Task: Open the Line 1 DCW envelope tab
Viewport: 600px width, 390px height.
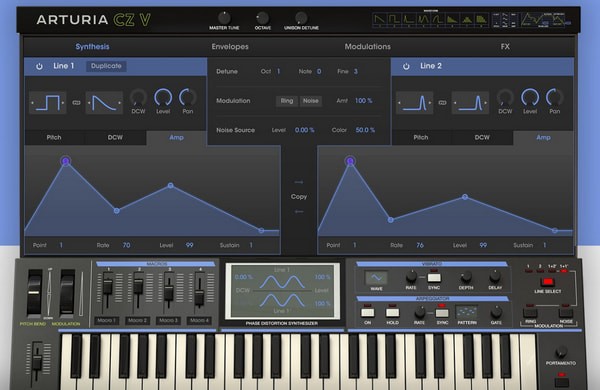Action: 115,137
